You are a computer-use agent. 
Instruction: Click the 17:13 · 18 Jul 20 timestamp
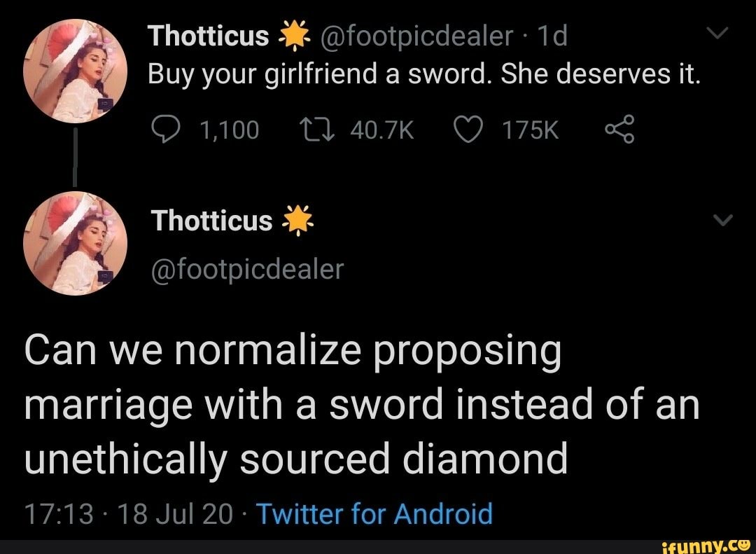(x=128, y=514)
